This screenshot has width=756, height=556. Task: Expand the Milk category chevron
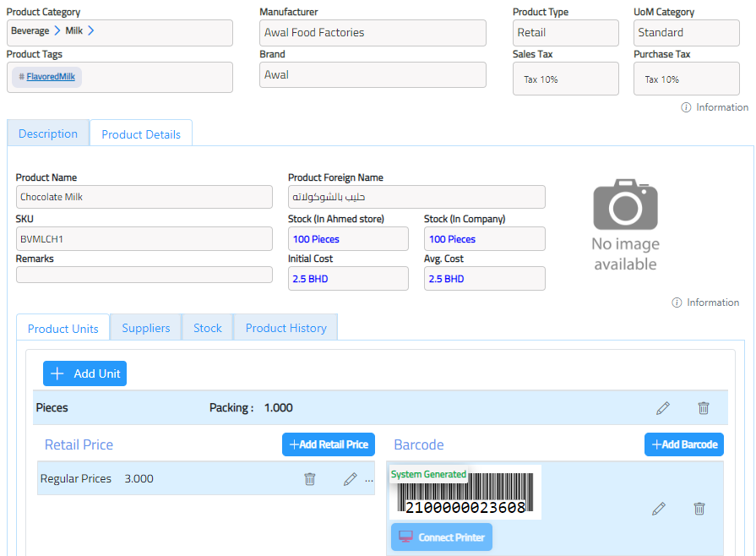tap(91, 31)
